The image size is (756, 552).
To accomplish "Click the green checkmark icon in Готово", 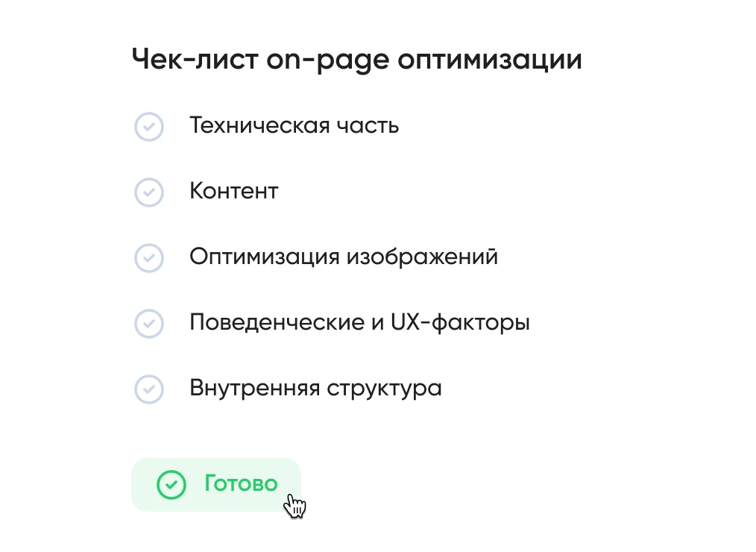I will click(x=171, y=485).
